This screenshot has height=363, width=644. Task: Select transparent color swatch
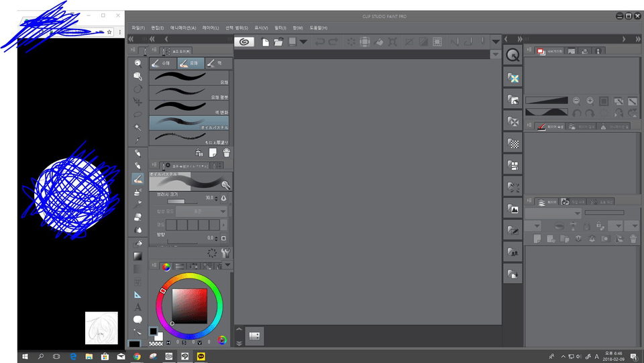pyautogui.click(x=155, y=343)
